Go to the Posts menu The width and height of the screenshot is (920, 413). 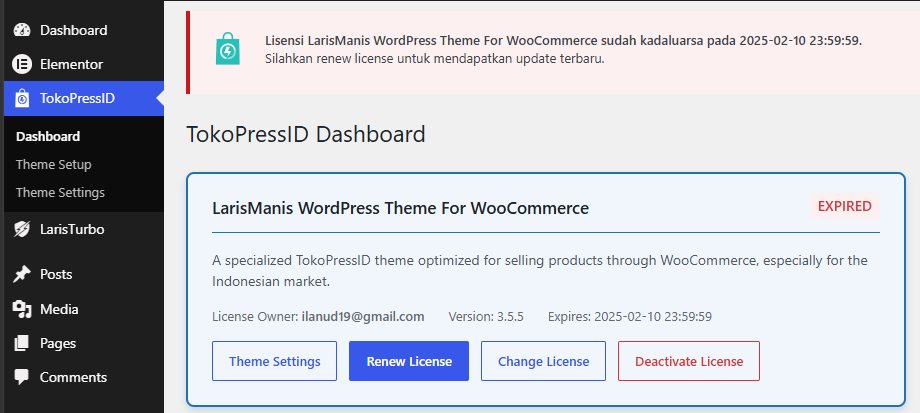[x=84, y=275]
